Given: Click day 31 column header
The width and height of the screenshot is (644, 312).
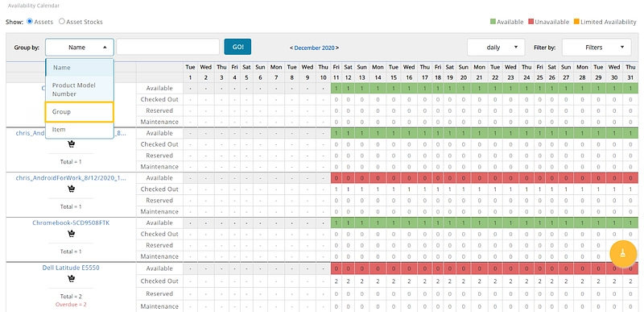Looking at the screenshot, I should pos(630,77).
